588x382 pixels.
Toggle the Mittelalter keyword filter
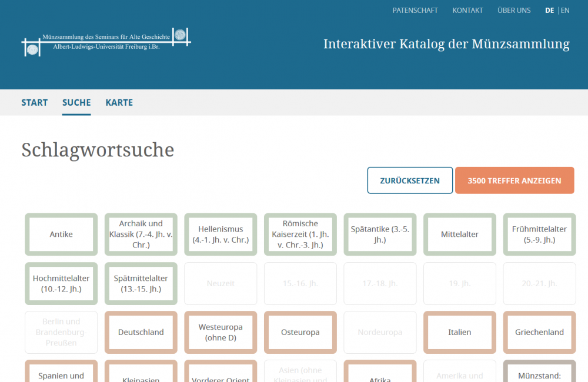pyautogui.click(x=460, y=234)
